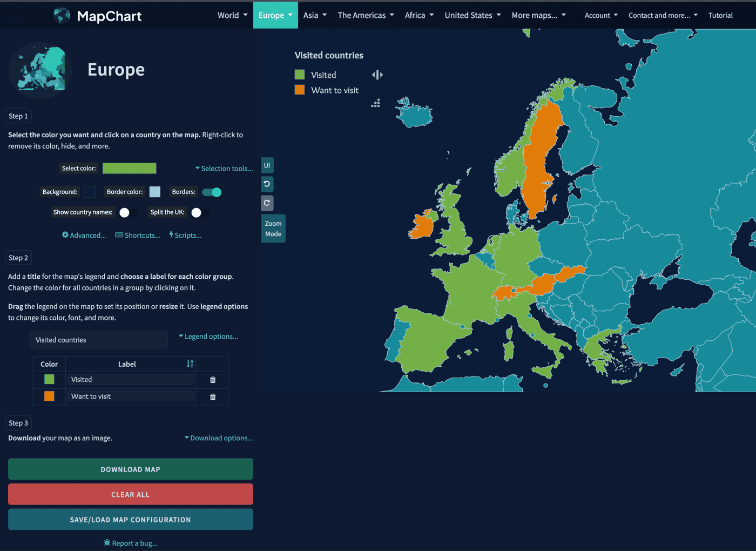Sort legend labels alphabetically
Screen dimensions: 756x551
pyautogui.click(x=190, y=364)
